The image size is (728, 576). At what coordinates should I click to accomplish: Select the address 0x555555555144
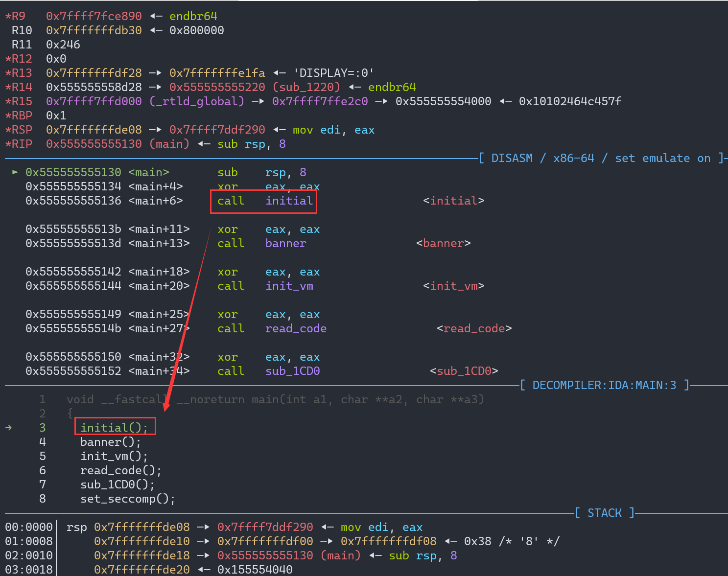click(x=73, y=286)
